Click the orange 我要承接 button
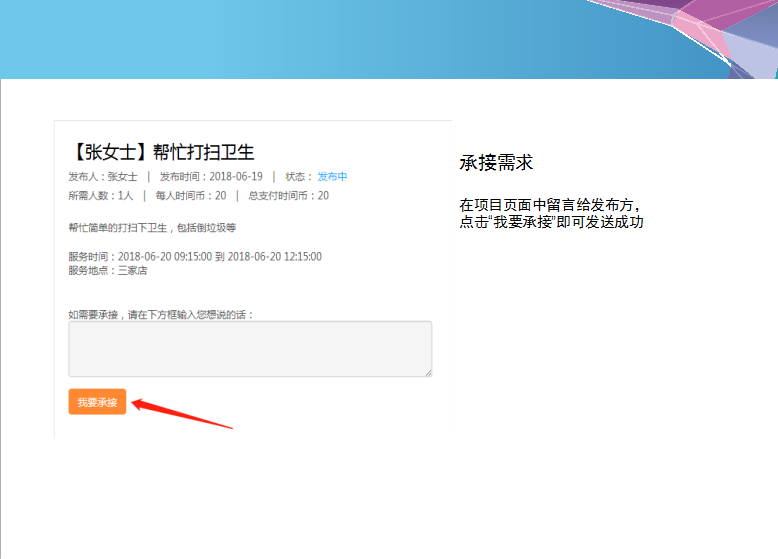Image resolution: width=778 pixels, height=559 pixels. pos(97,402)
